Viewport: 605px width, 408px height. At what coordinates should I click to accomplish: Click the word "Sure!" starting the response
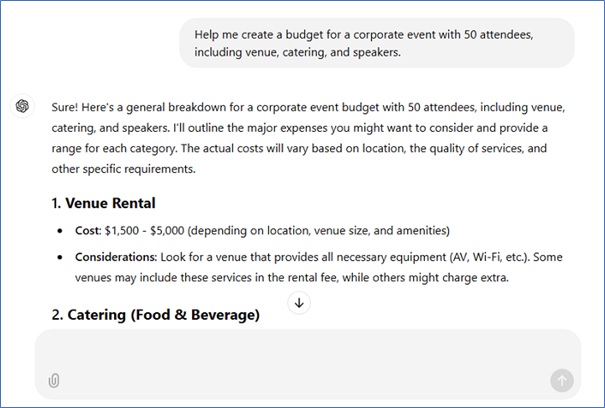[x=66, y=107]
